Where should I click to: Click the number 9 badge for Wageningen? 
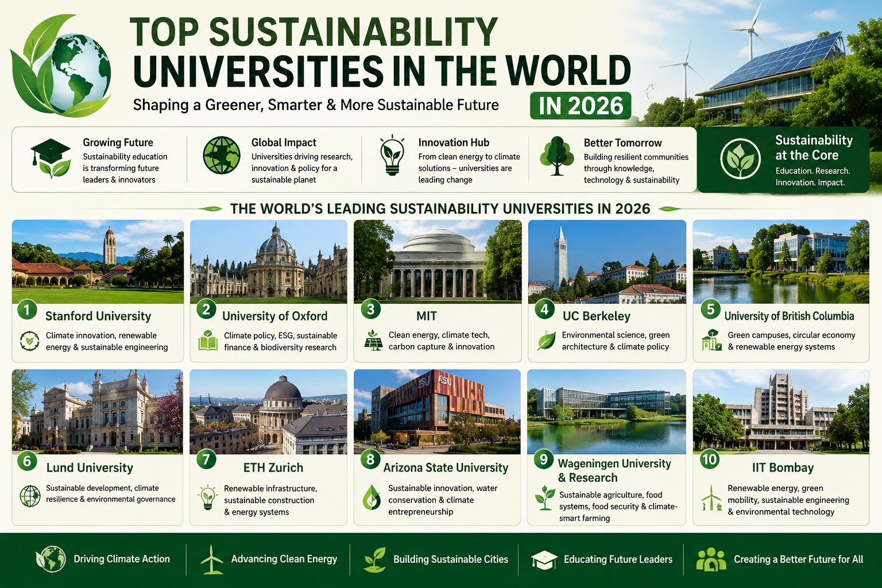[x=543, y=459]
